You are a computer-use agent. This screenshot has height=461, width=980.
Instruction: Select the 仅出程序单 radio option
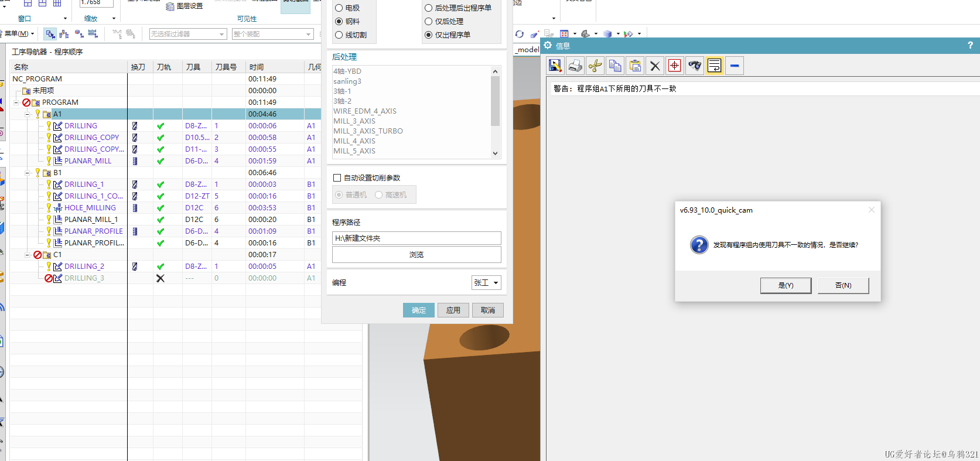tap(428, 35)
